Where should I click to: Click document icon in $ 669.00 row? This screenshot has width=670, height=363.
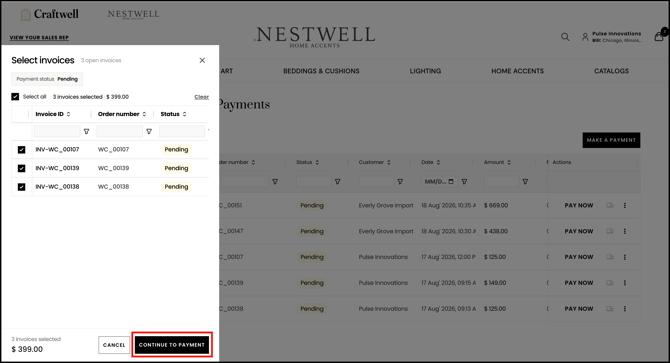click(x=610, y=205)
